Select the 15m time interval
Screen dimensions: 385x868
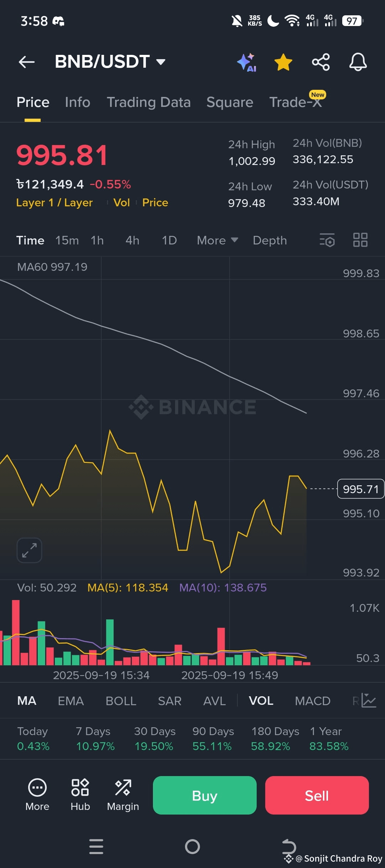click(x=67, y=240)
